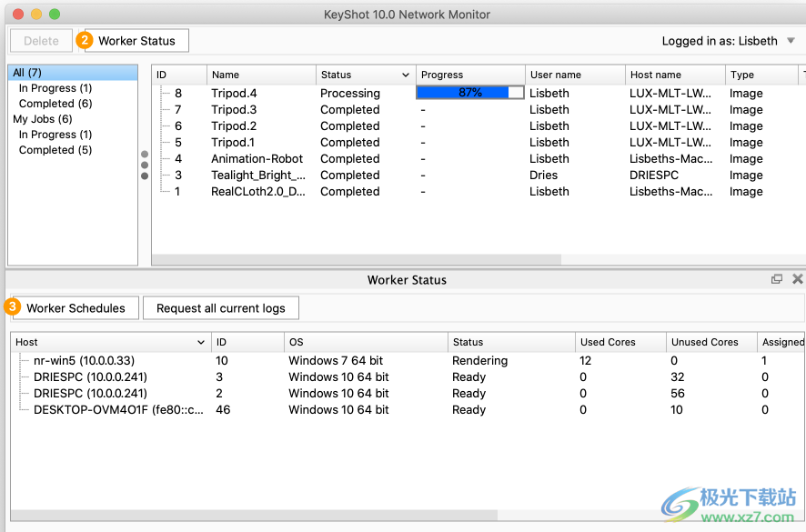Screen dimensions: 806x532
Task: Select Completed (5) under My Jobs
Action: [x=55, y=149]
